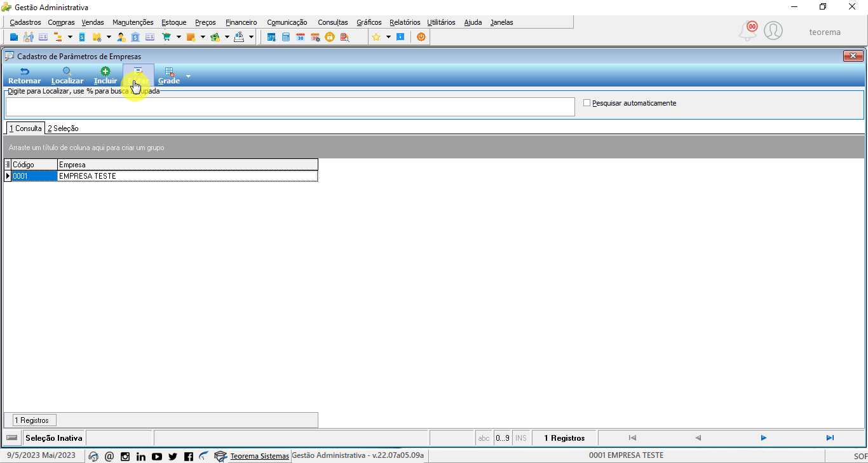Select the 0001 code cell

point(34,176)
